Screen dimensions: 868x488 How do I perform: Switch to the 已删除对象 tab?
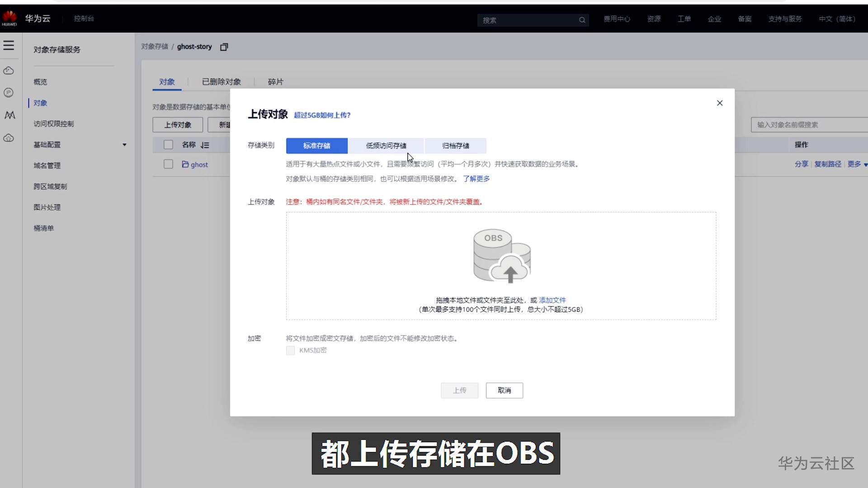point(221,82)
